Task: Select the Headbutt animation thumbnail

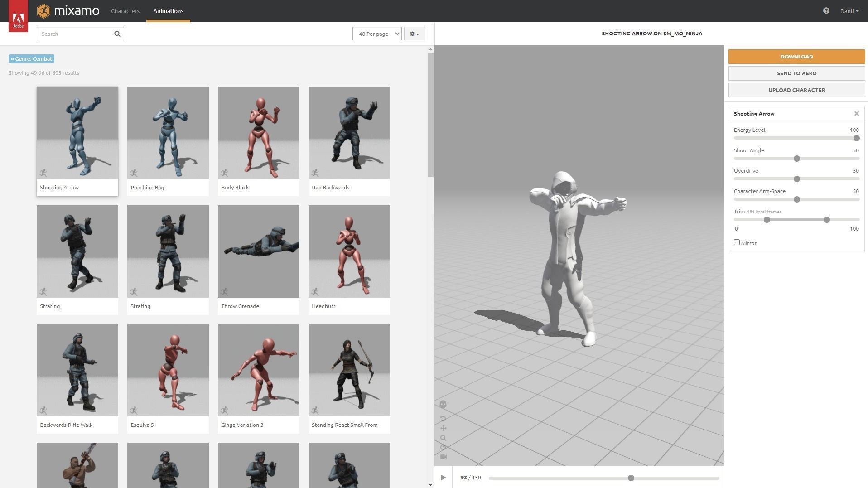Action: pyautogui.click(x=349, y=251)
